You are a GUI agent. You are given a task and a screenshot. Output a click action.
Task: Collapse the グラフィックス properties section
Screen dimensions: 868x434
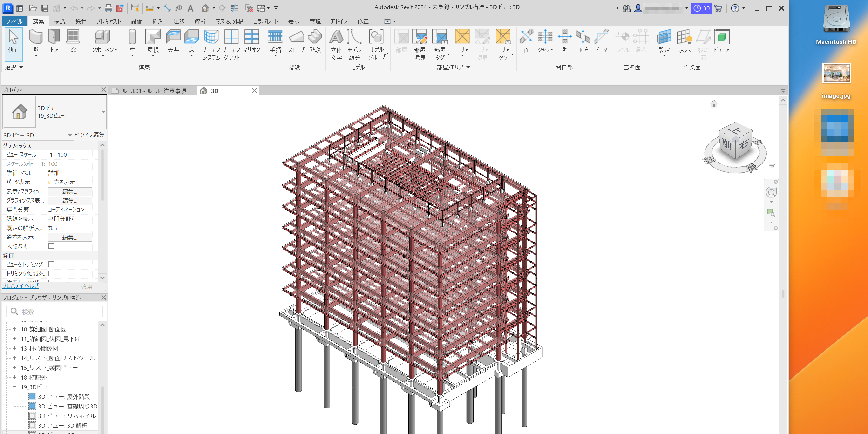96,144
